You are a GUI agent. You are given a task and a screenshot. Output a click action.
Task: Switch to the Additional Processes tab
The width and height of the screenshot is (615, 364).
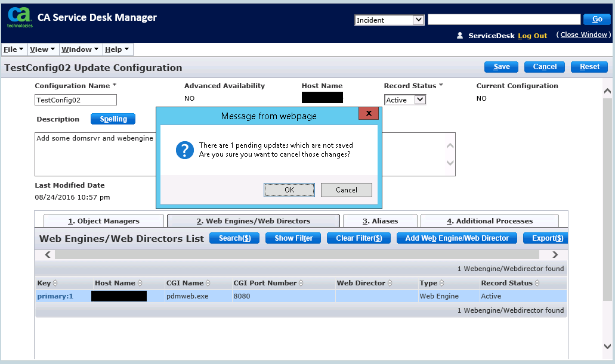click(x=489, y=221)
